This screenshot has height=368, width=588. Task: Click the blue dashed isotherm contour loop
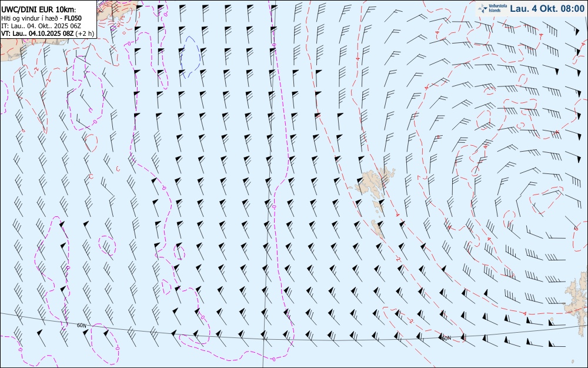[x=191, y=57]
